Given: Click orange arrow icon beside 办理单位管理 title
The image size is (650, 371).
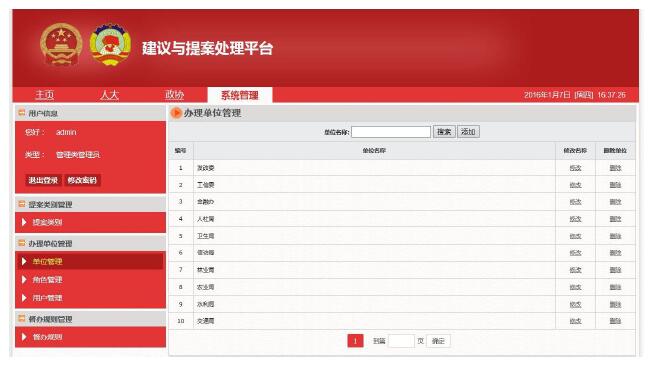Looking at the screenshot, I should pos(176,113).
